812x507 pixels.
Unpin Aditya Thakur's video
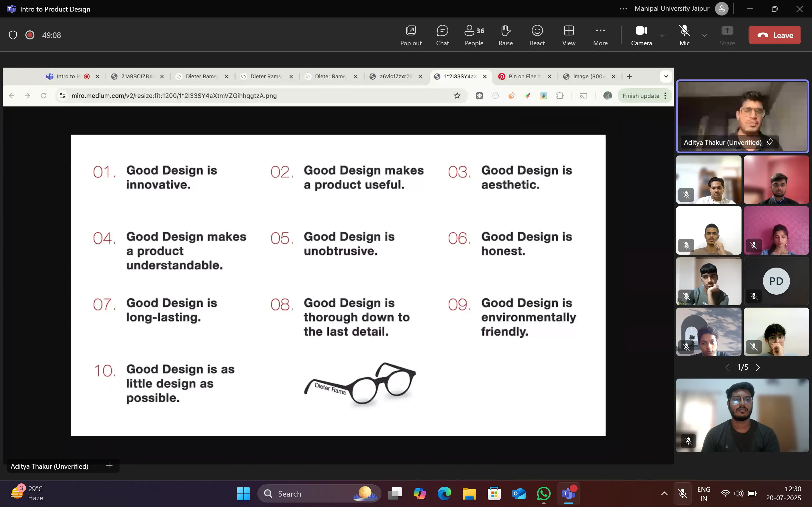click(x=770, y=142)
